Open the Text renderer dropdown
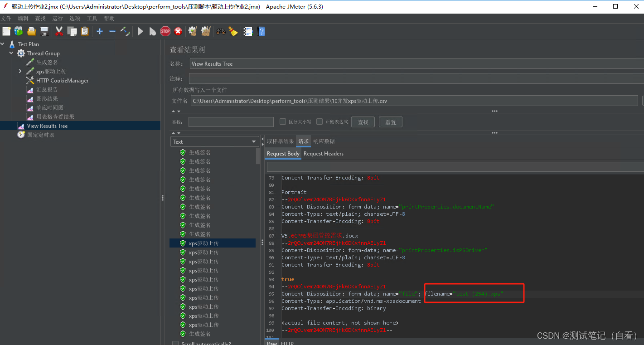The height and width of the screenshot is (345, 644). tap(214, 141)
